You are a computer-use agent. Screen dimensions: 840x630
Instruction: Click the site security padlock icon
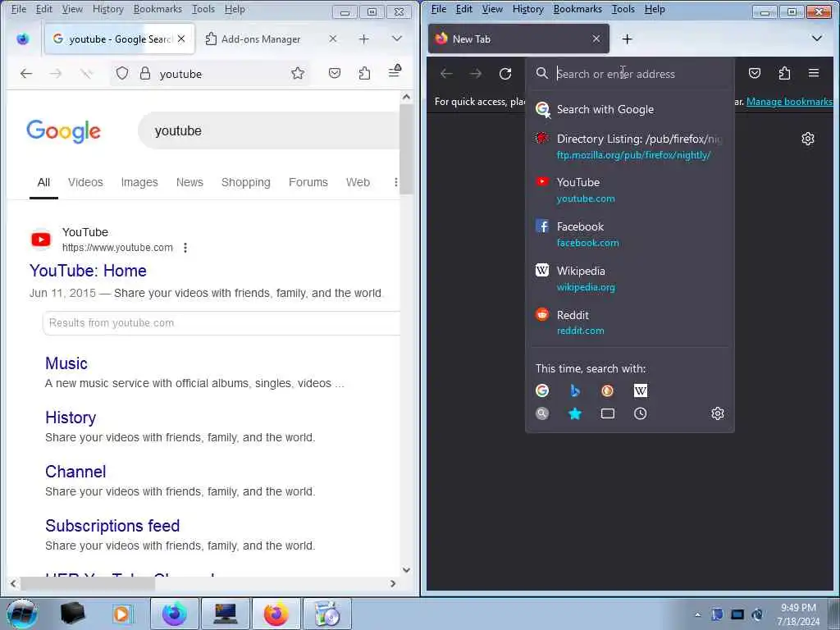pyautogui.click(x=144, y=73)
